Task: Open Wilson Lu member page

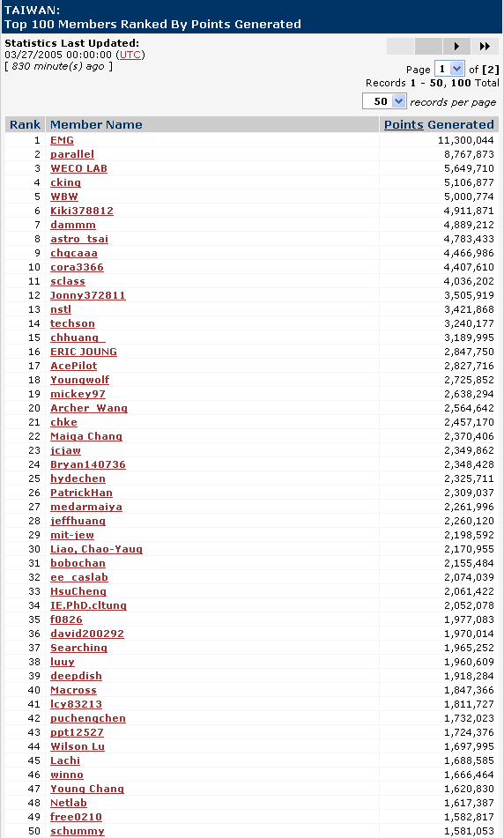Action: [78, 746]
